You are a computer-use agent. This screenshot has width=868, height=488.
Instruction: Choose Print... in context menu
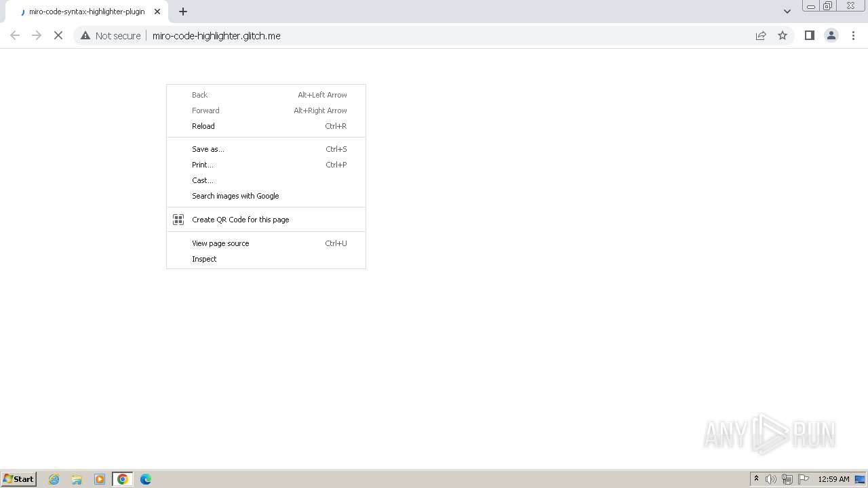(x=266, y=165)
